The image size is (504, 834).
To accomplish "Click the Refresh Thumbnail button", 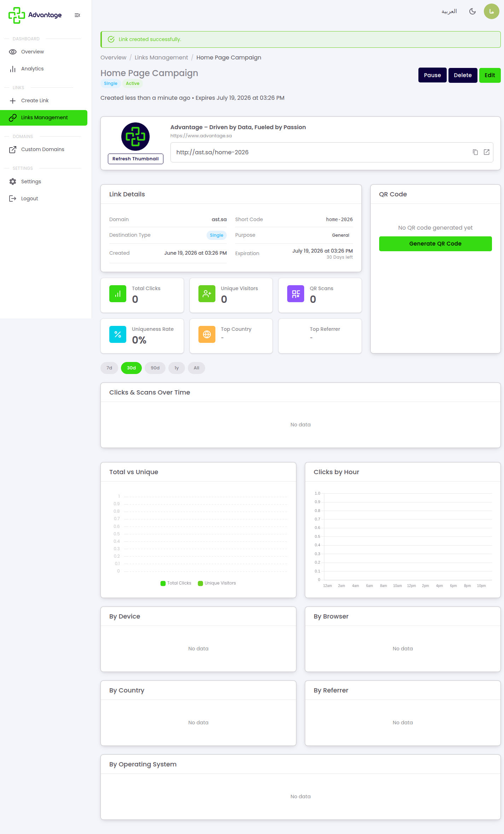I will pos(135,159).
